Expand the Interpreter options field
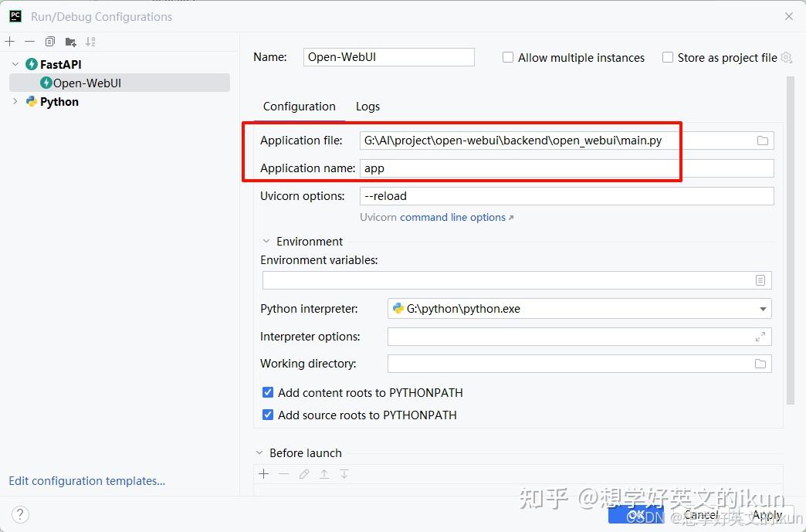806x532 pixels. [760, 337]
